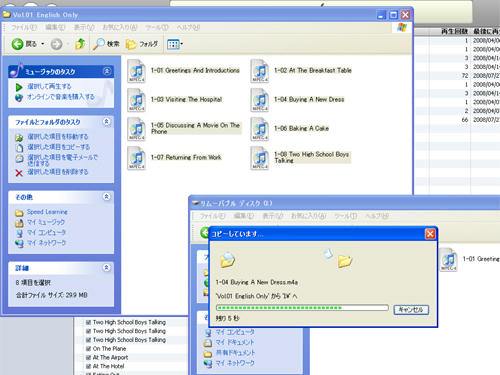
Task: Click the Up folder toolbar icon
Action: [80, 44]
